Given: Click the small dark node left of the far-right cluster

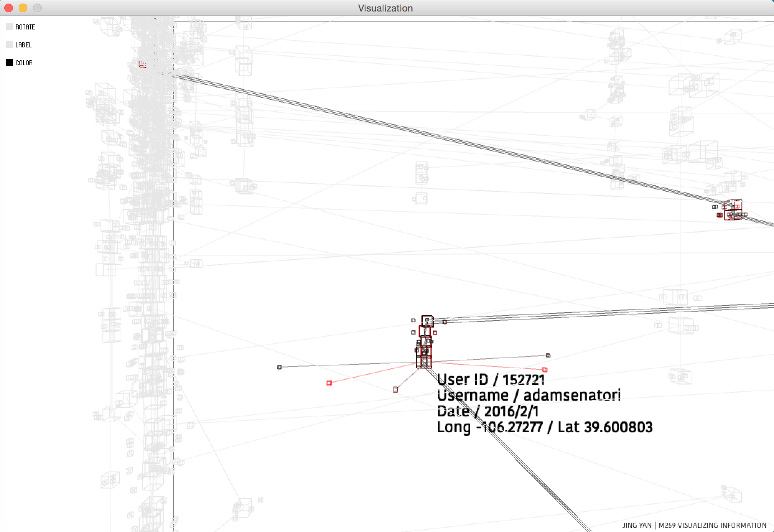Looking at the screenshot, I should pos(715,207).
